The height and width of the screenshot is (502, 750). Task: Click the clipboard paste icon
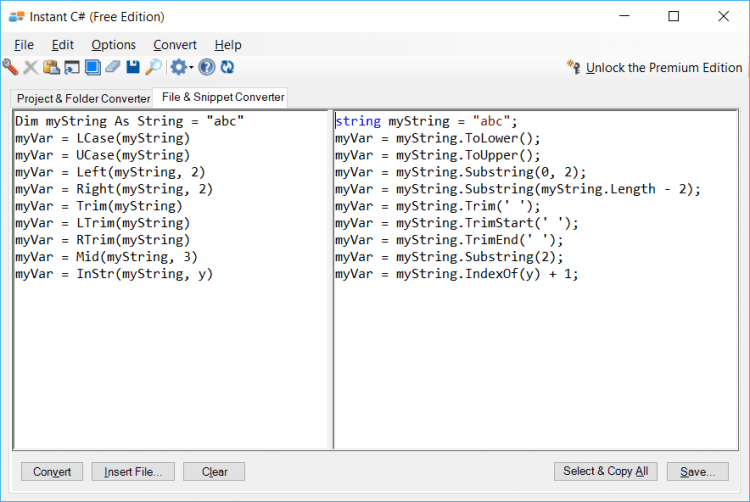click(x=51, y=67)
